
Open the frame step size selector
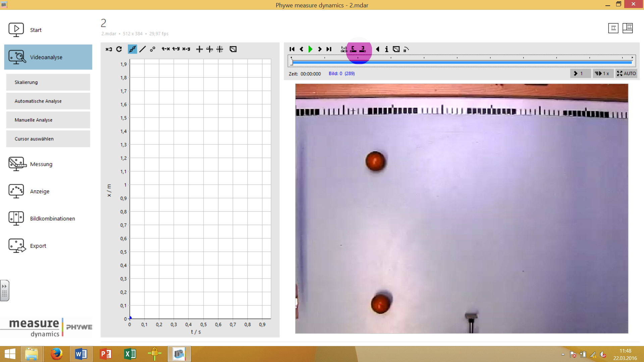580,73
